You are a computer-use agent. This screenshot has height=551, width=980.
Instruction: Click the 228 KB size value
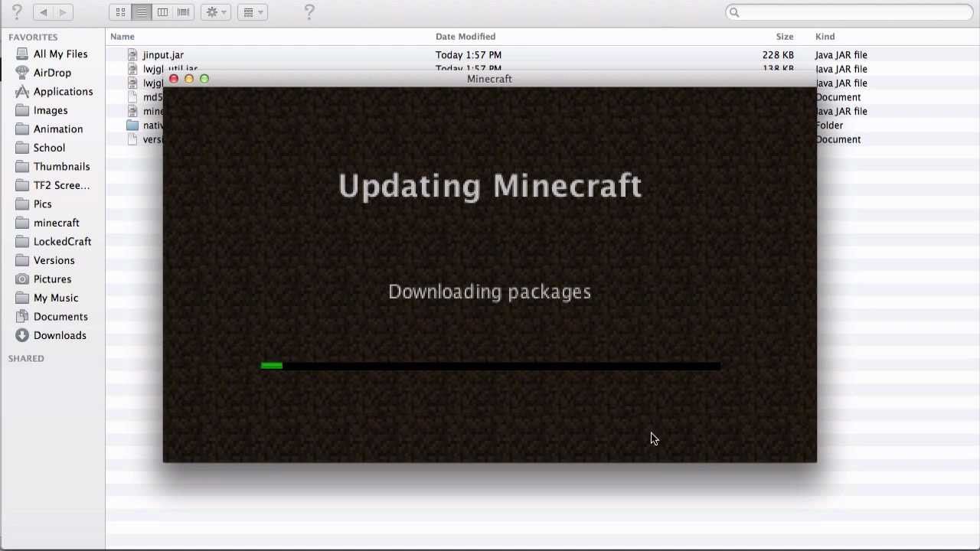778,55
